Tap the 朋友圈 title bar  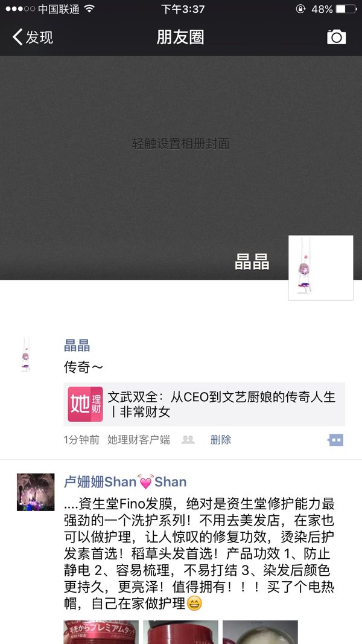click(x=180, y=37)
